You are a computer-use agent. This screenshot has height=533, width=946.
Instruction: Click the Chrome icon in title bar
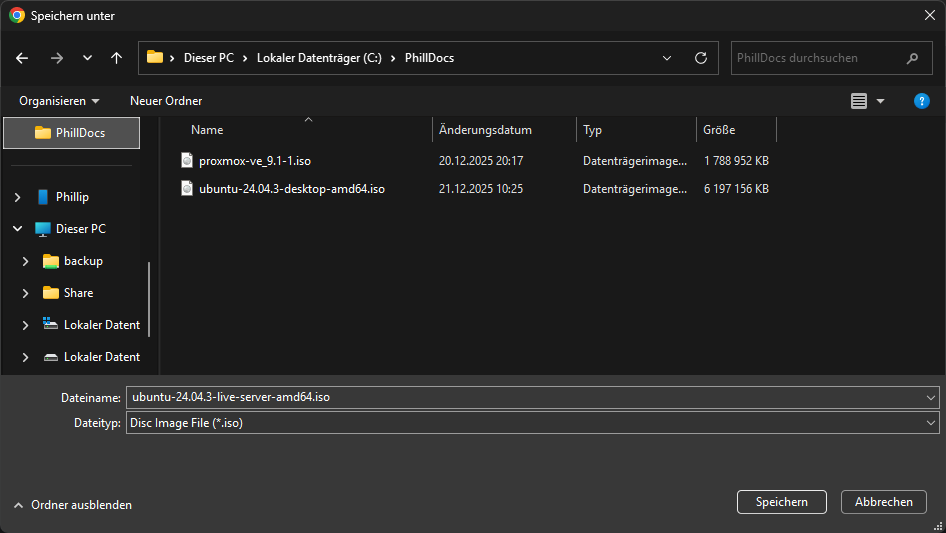tap(17, 16)
